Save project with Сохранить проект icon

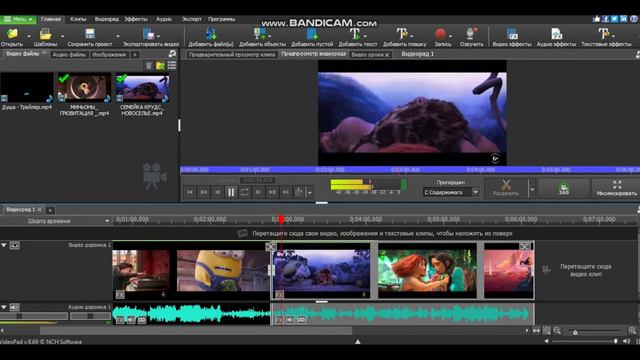(x=90, y=34)
